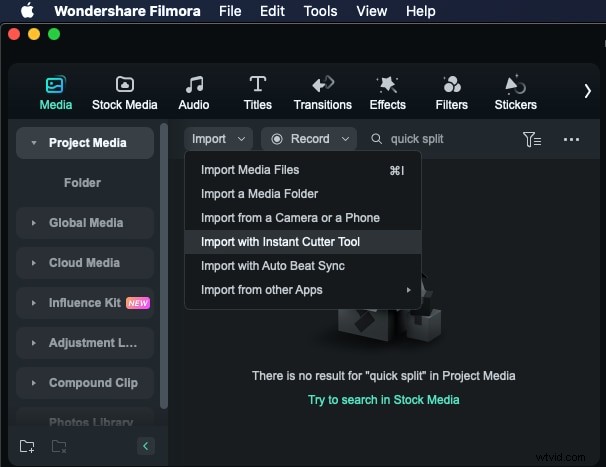Open the Stock Media tab icon
The image size is (606, 467).
coord(124,85)
